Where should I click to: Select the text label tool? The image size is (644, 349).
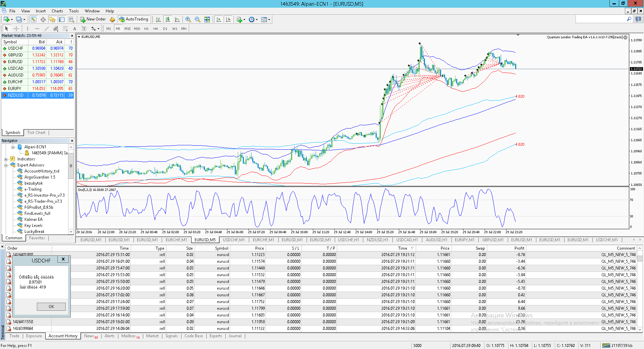84,29
